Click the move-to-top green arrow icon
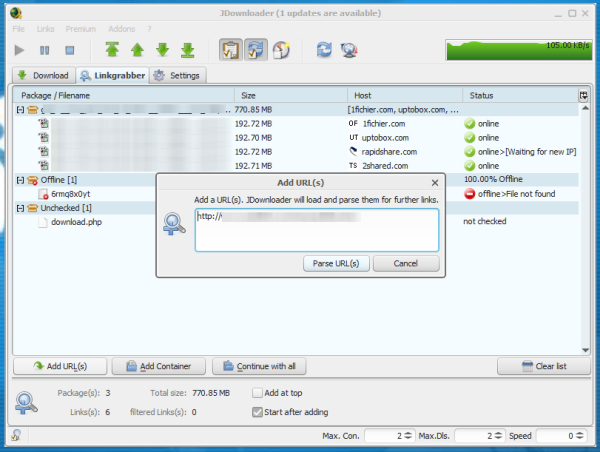 pyautogui.click(x=112, y=49)
